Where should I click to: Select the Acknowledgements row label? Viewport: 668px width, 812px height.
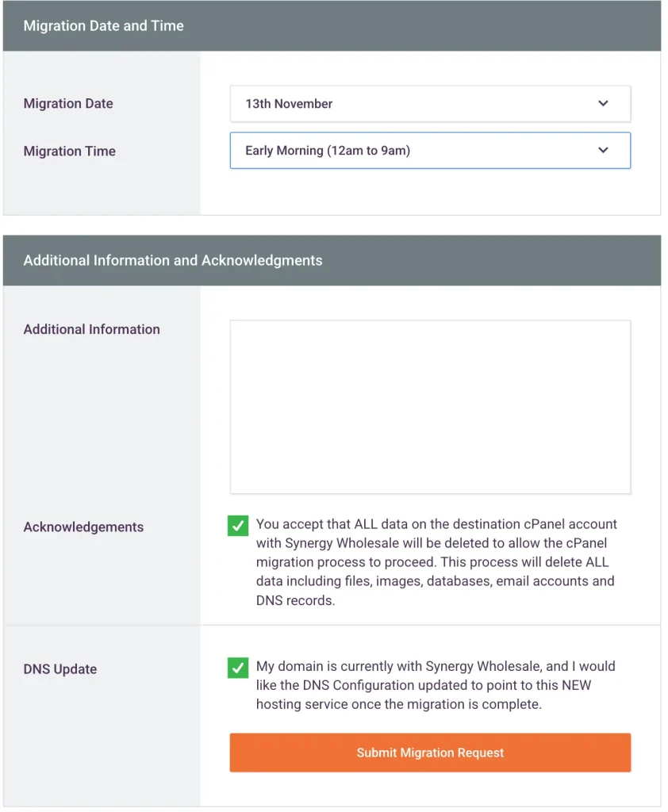(83, 527)
